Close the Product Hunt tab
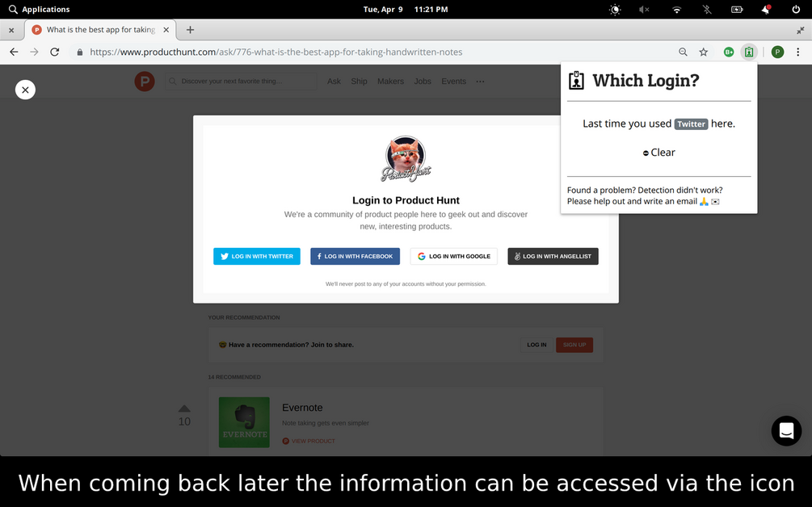Image resolution: width=812 pixels, height=507 pixels. pos(166,30)
